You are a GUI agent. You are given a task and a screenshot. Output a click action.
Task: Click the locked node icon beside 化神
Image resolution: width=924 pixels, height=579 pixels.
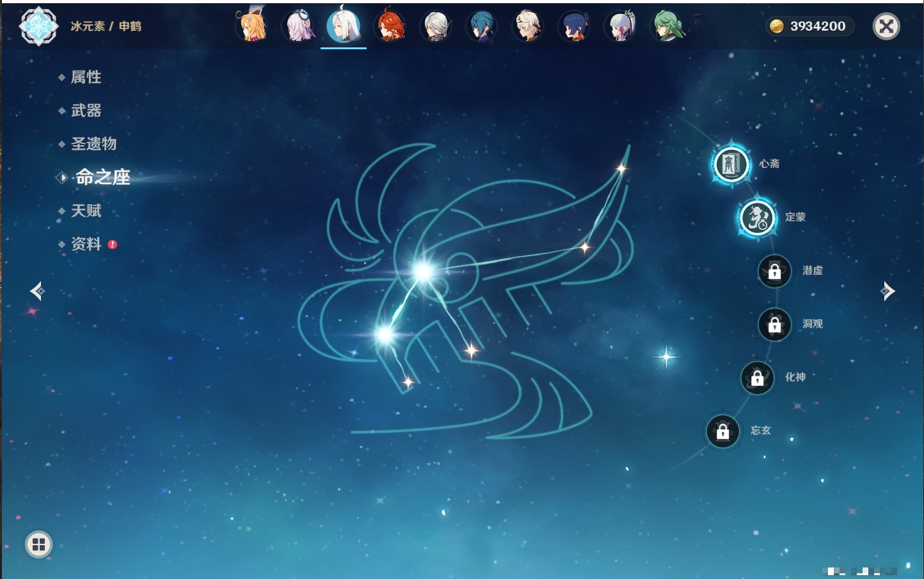point(757,377)
